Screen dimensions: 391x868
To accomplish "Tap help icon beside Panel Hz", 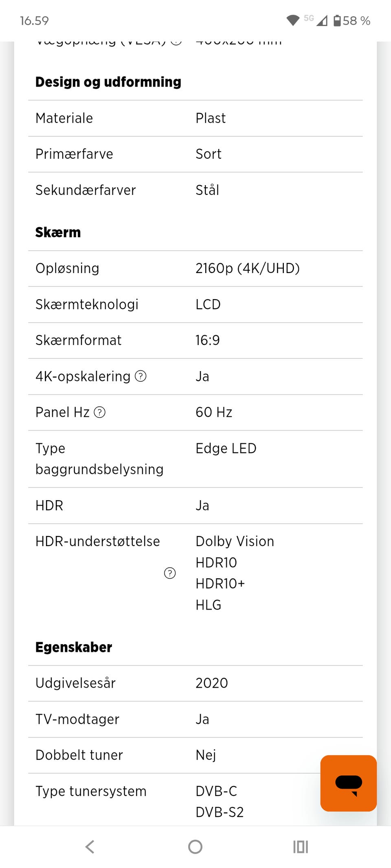I will click(x=100, y=412).
